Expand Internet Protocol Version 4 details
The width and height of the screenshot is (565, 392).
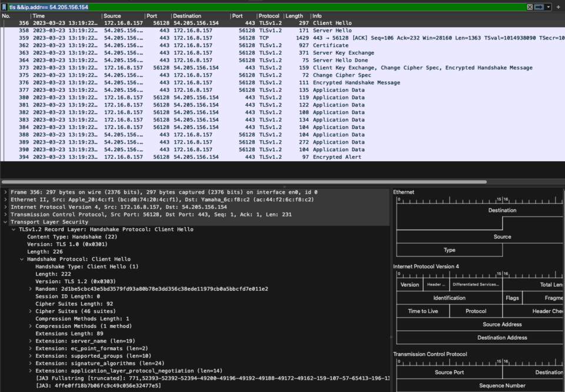coord(6,207)
